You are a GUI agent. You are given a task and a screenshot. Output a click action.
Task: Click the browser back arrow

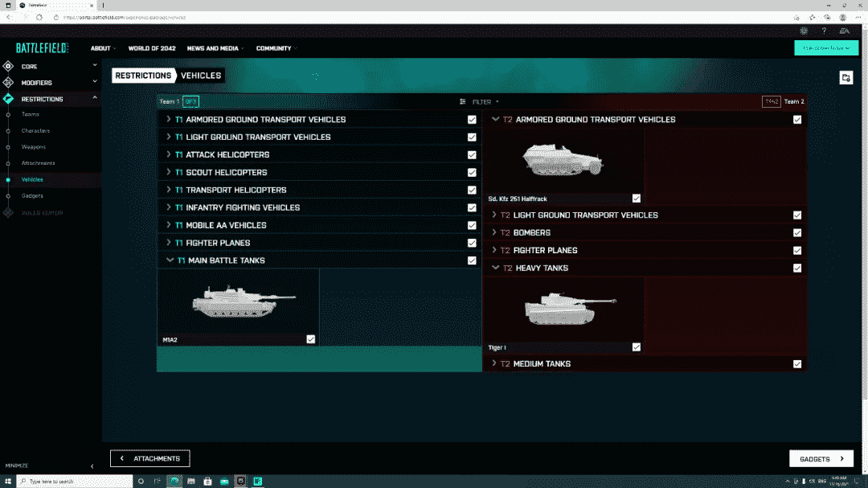8,17
